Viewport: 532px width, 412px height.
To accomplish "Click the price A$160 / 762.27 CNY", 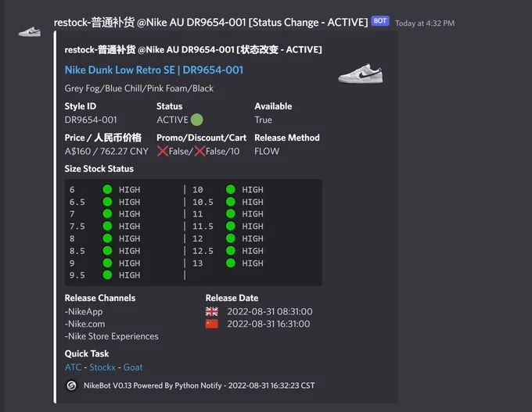I will 106,151.
